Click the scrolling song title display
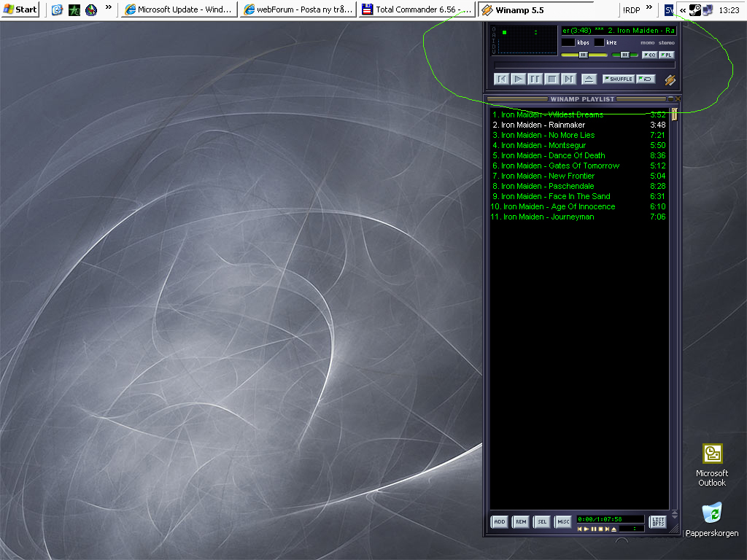The image size is (747, 560). click(619, 31)
